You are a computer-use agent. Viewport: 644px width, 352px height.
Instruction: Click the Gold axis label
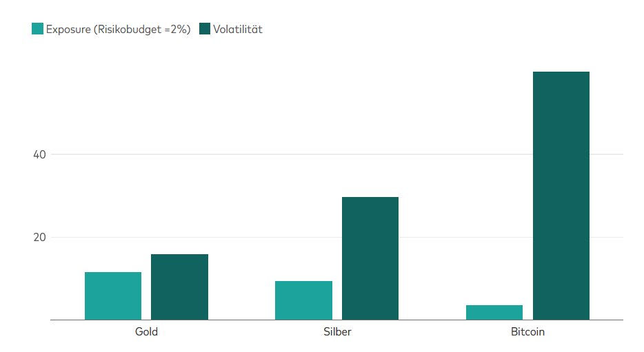tap(146, 331)
